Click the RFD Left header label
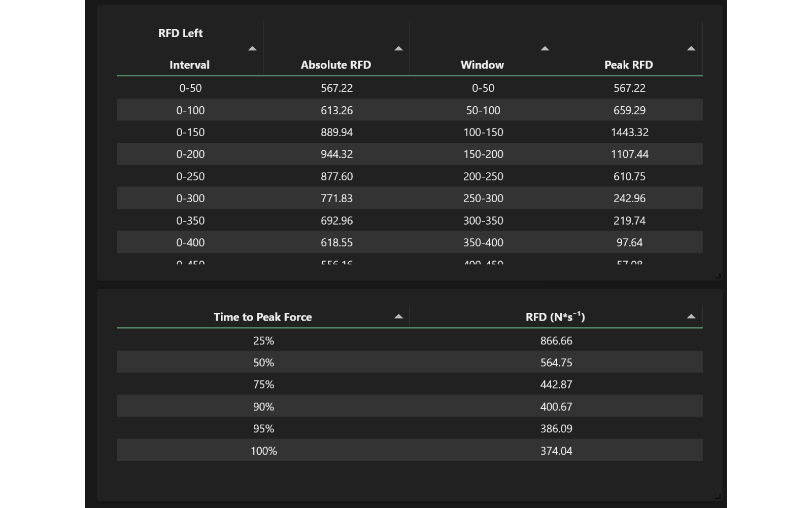 [x=180, y=34]
